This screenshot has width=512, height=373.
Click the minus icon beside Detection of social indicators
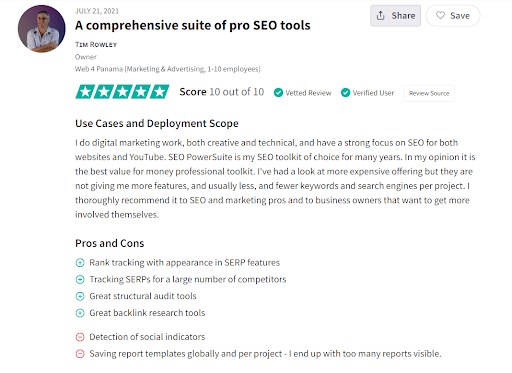[80, 337]
